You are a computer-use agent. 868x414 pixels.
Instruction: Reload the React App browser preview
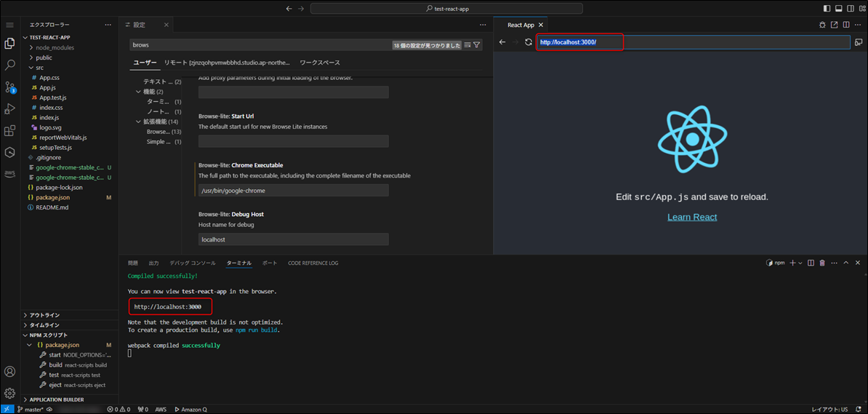pos(529,42)
